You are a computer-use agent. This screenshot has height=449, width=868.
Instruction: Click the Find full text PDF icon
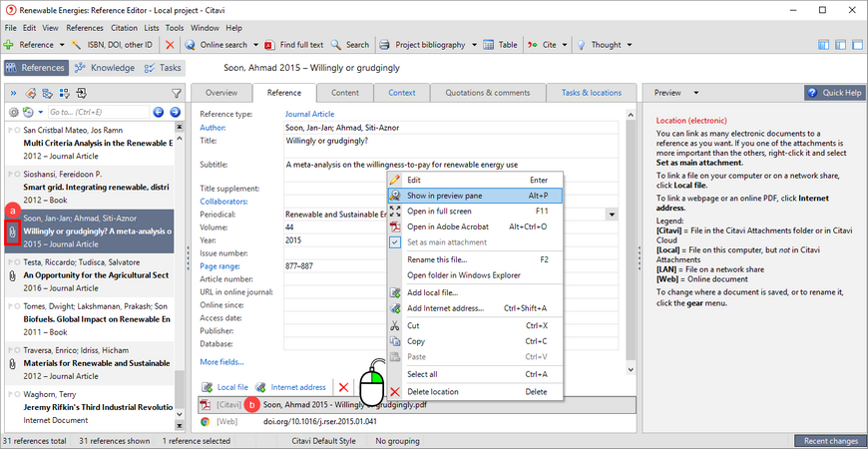click(269, 45)
